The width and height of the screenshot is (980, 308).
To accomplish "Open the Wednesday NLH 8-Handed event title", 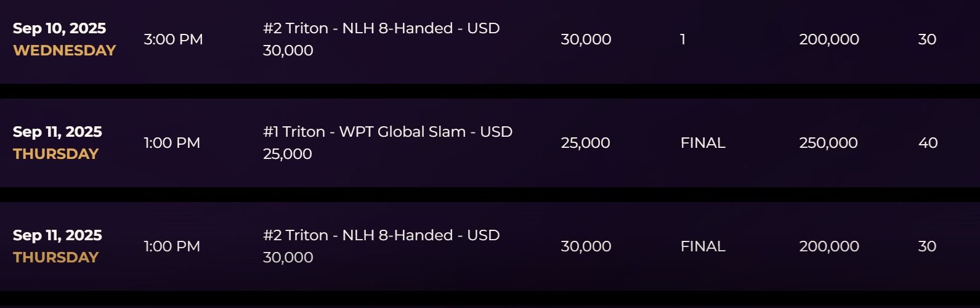I will [x=381, y=28].
